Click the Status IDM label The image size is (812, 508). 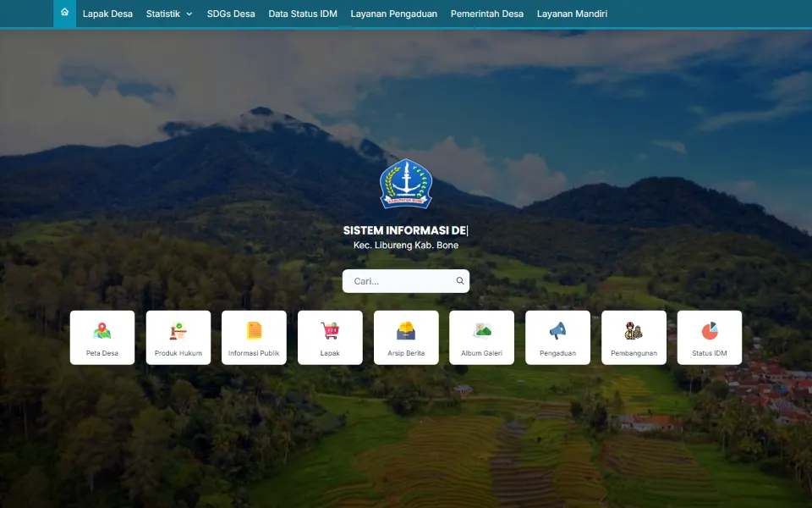710,353
